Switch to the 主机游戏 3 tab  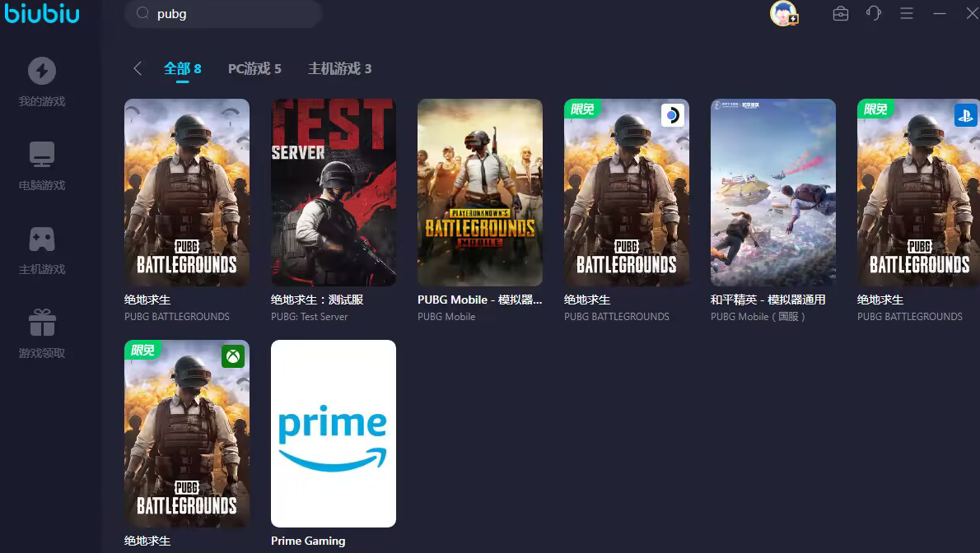point(339,69)
